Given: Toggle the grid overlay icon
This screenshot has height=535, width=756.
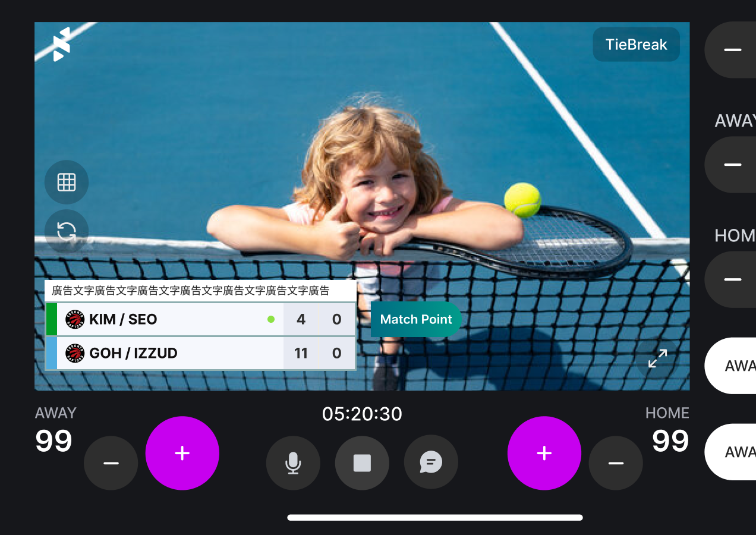Looking at the screenshot, I should point(67,182).
